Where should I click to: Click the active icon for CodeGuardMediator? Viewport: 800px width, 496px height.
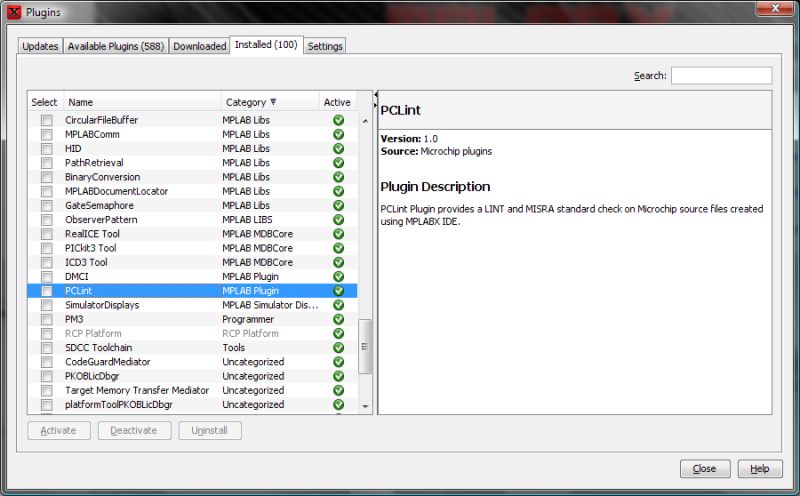point(338,362)
